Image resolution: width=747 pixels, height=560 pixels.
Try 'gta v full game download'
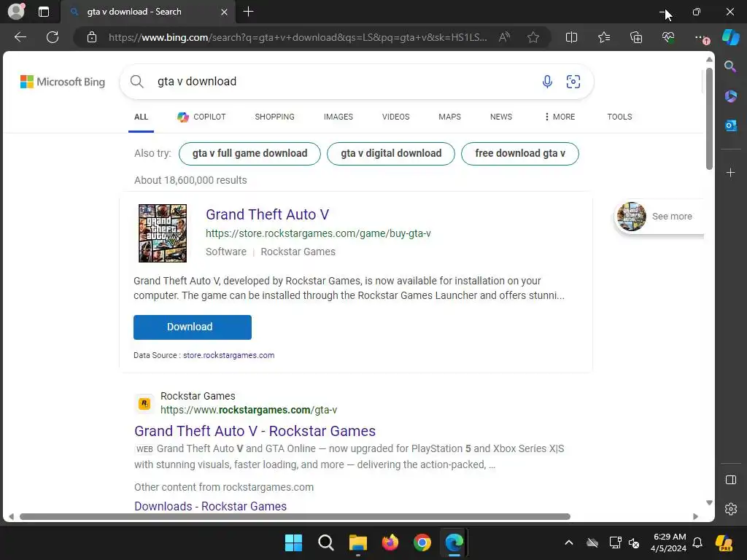[249, 153]
